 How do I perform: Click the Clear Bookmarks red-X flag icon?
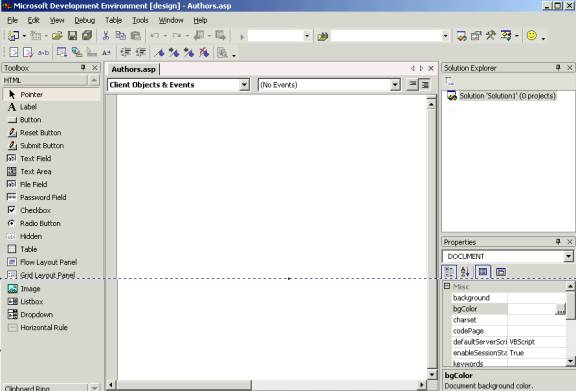pyautogui.click(x=204, y=53)
